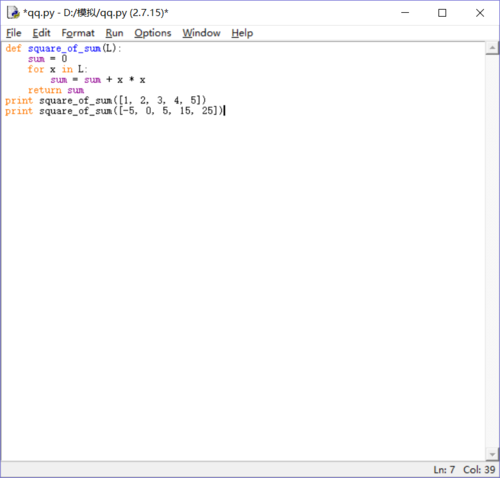Click the scrollbar down arrow
The width and height of the screenshot is (500, 478).
click(492, 454)
